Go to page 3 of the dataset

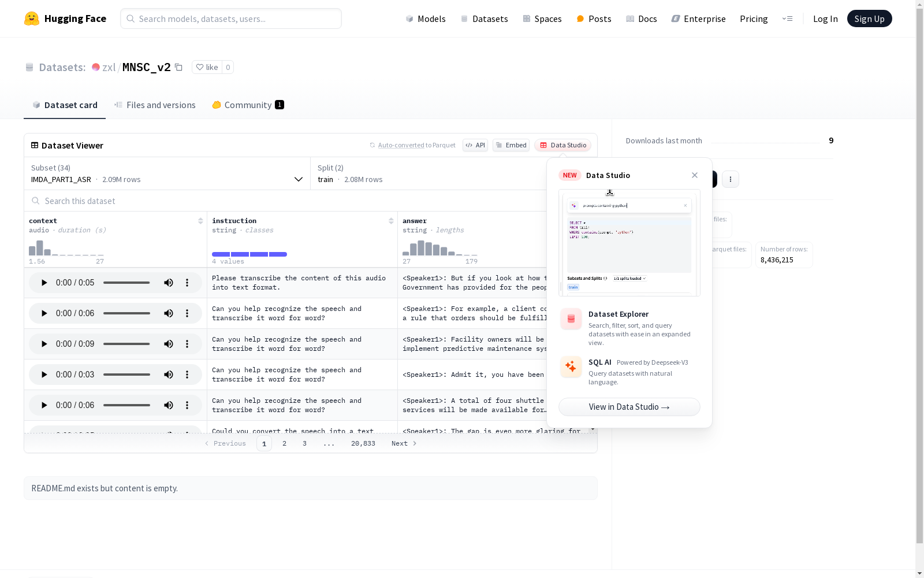(x=304, y=443)
